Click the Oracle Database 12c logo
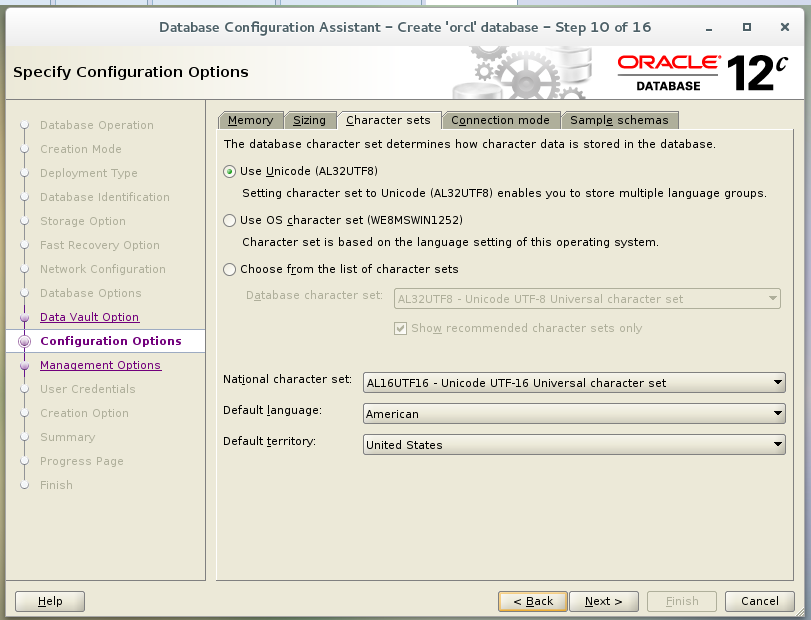This screenshot has height=620, width=811. coord(702,73)
